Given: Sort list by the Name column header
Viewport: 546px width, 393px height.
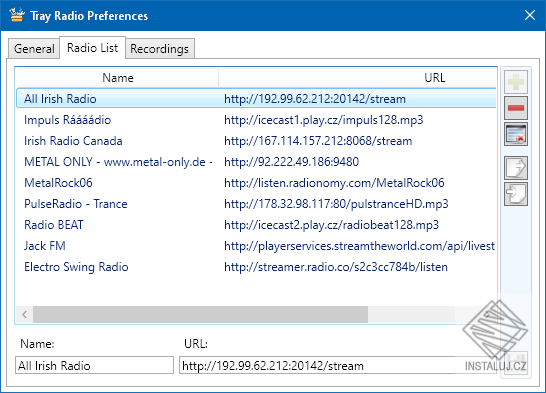Looking at the screenshot, I should click(x=118, y=78).
